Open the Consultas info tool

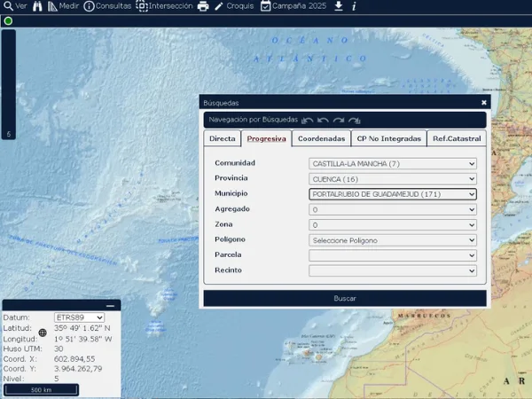[107, 6]
